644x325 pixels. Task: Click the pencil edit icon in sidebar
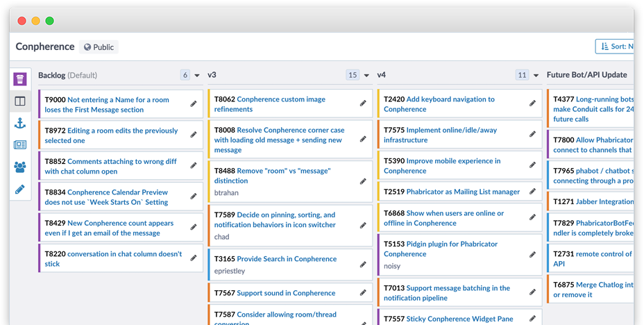pyautogui.click(x=19, y=189)
